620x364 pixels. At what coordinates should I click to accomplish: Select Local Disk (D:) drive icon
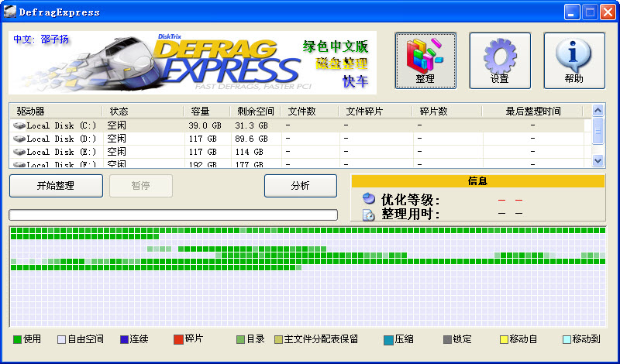pyautogui.click(x=19, y=139)
